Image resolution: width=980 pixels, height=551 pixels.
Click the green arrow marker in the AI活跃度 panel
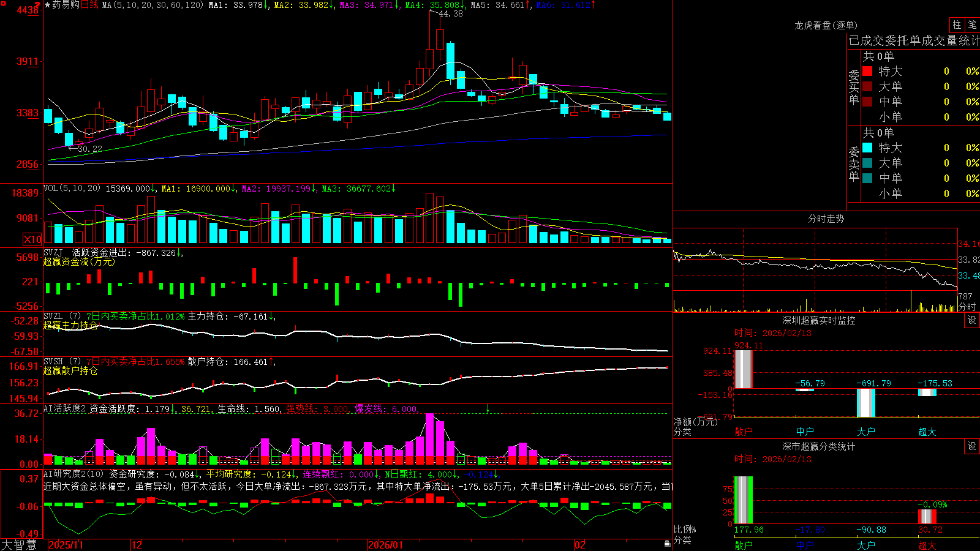click(488, 408)
